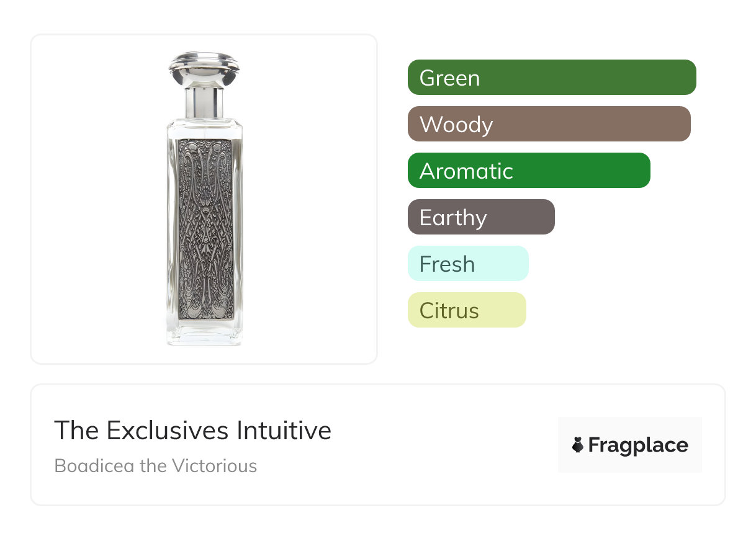Select the Green accord bar
Screen dimensions: 756x536
552,78
